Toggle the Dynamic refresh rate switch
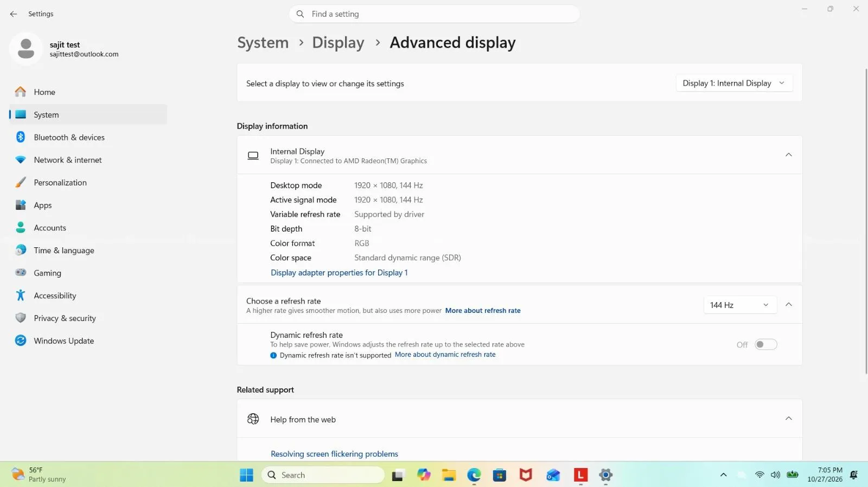Viewport: 868px width, 487px height. (766, 344)
